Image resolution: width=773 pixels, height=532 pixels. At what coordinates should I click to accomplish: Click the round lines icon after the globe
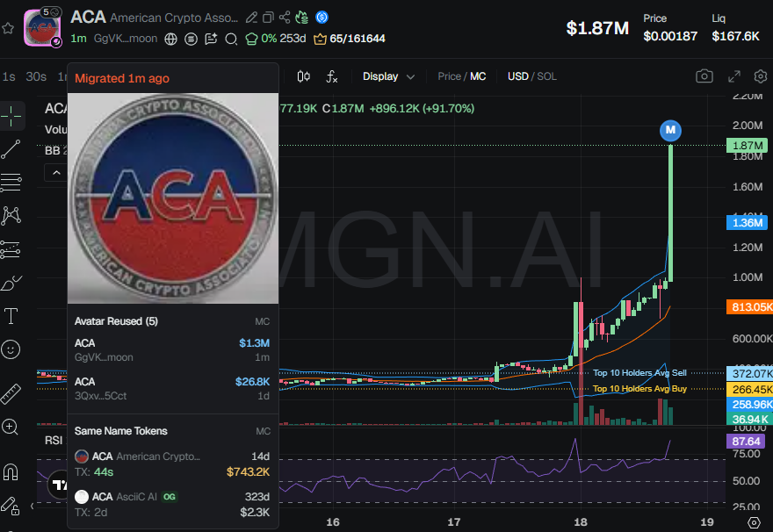pos(191,39)
